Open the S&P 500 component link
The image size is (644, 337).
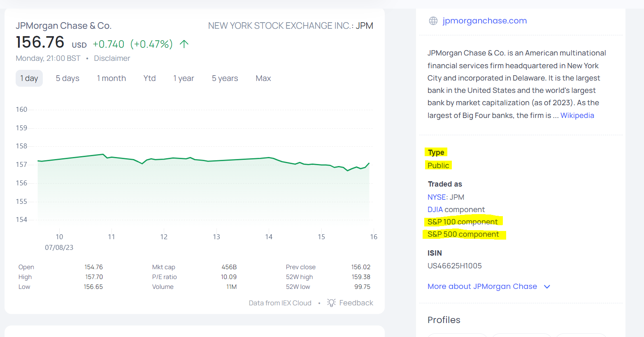click(463, 234)
